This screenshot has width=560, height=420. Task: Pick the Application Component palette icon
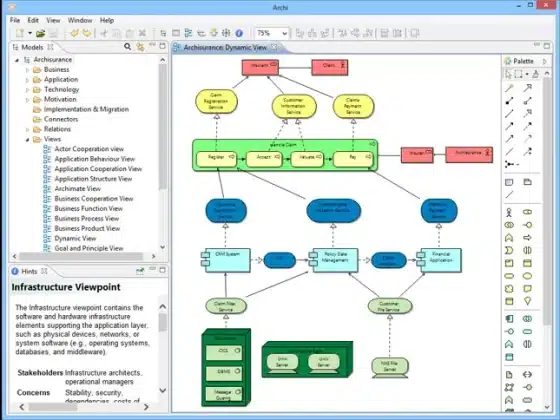tap(509, 319)
